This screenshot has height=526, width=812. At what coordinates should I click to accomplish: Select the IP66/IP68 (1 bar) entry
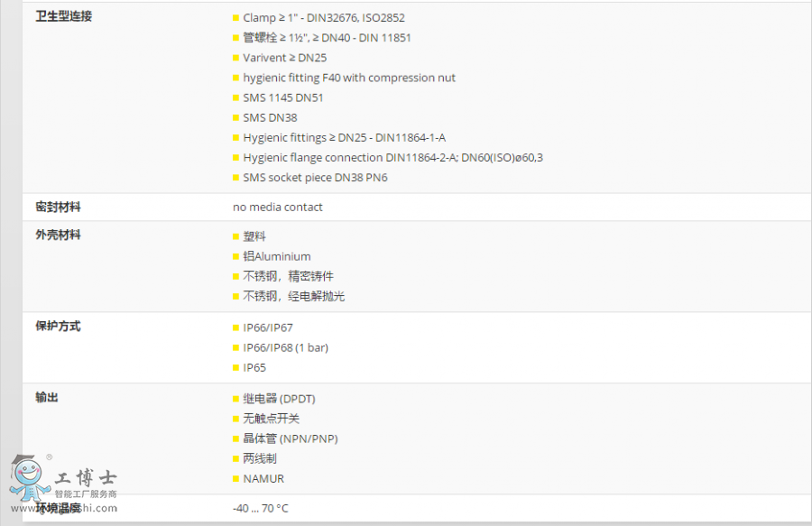click(x=285, y=347)
